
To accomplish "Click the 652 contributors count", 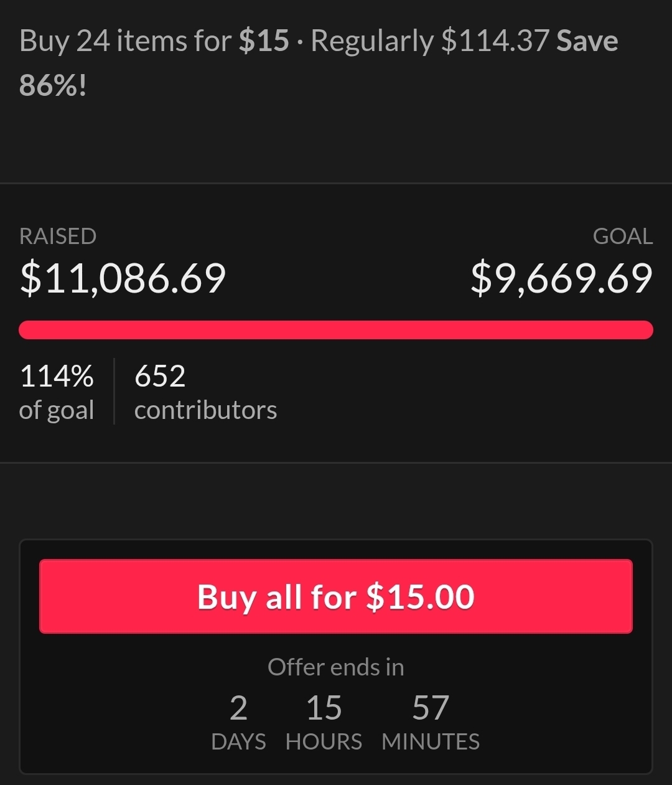I will (x=160, y=377).
